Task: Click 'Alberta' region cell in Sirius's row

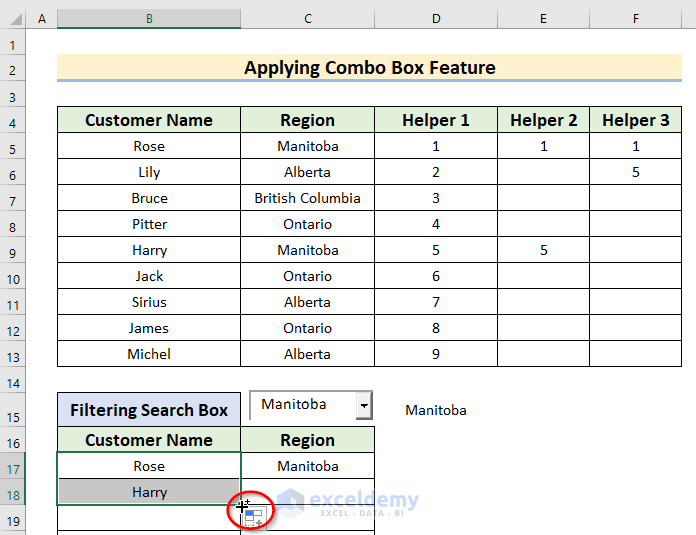Action: [x=308, y=302]
